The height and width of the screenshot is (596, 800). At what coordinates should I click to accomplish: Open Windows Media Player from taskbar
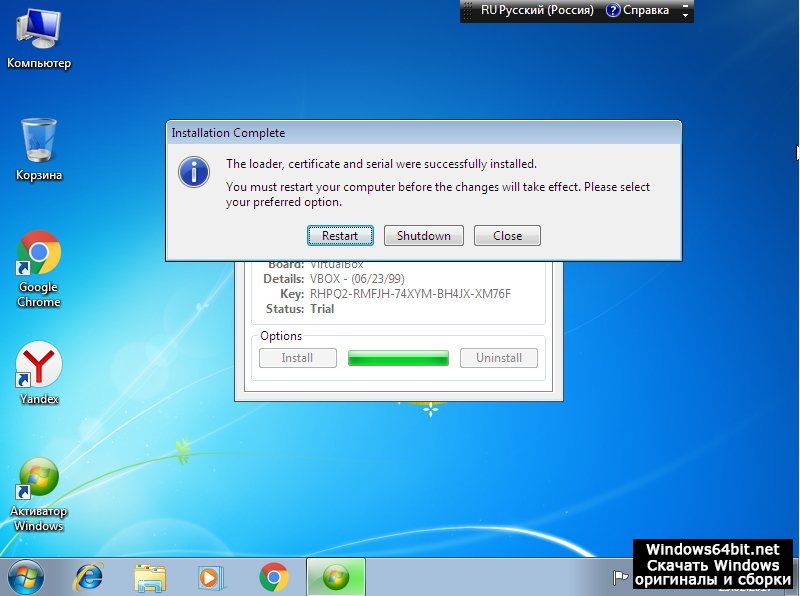pos(212,577)
